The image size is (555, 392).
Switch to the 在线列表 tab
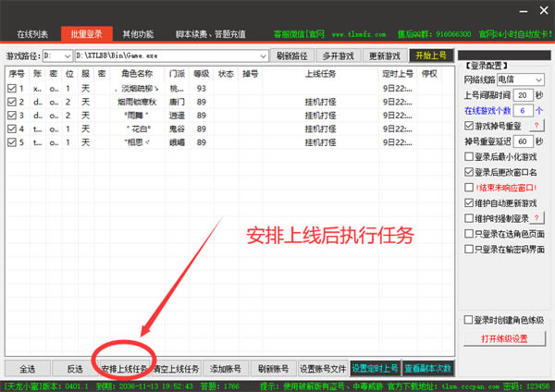pos(32,34)
